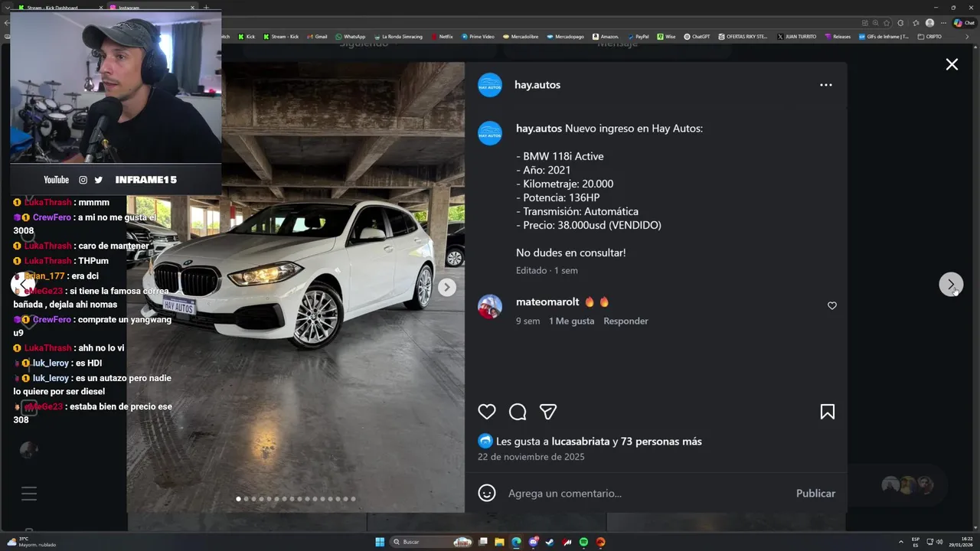The image size is (980, 551).
Task: Like mateomarolt's comment with the heart
Action: tap(832, 305)
